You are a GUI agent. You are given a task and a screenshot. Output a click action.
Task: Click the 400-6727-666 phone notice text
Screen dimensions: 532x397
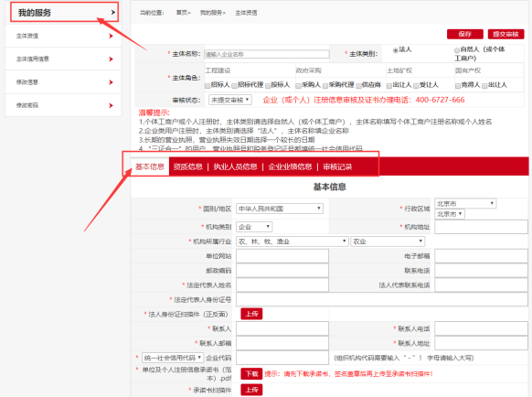point(364,100)
